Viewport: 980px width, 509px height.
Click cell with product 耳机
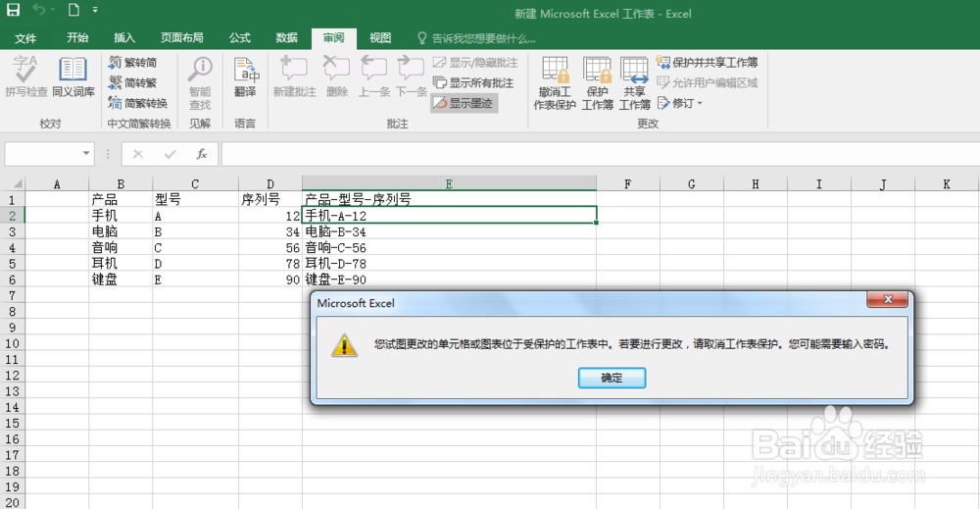(121, 263)
